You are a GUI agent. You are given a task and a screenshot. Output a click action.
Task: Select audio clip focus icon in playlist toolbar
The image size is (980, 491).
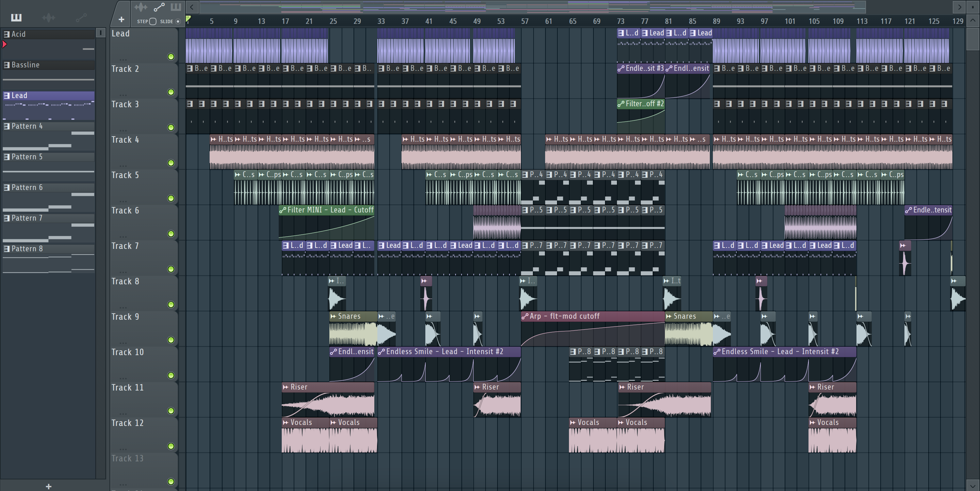click(141, 7)
